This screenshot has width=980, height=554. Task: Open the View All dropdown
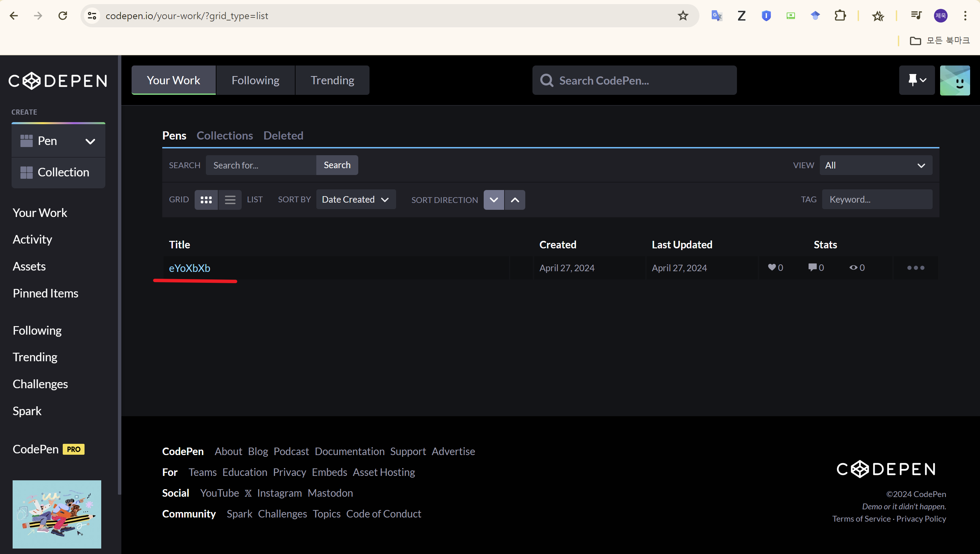(875, 165)
